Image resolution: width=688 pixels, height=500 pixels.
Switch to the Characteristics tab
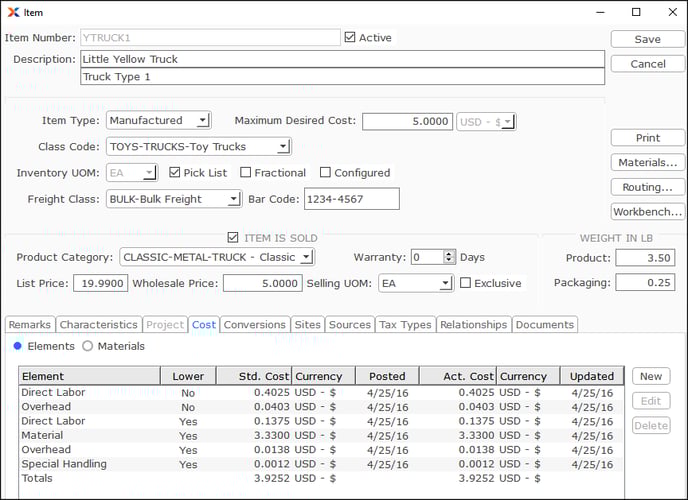coord(99,325)
